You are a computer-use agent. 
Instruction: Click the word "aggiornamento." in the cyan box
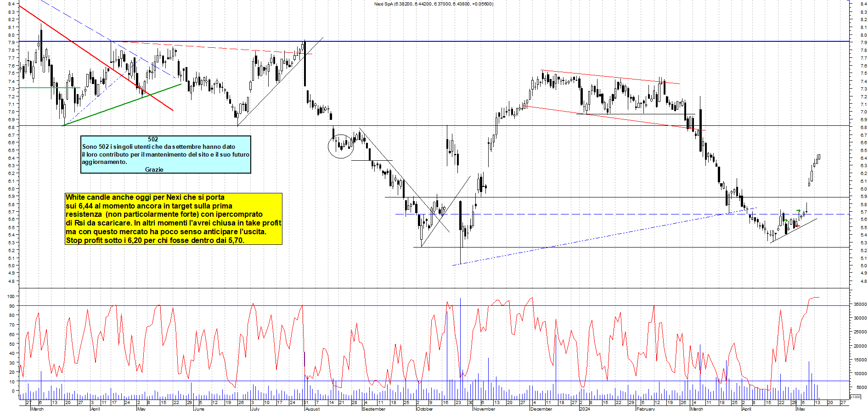(104, 162)
